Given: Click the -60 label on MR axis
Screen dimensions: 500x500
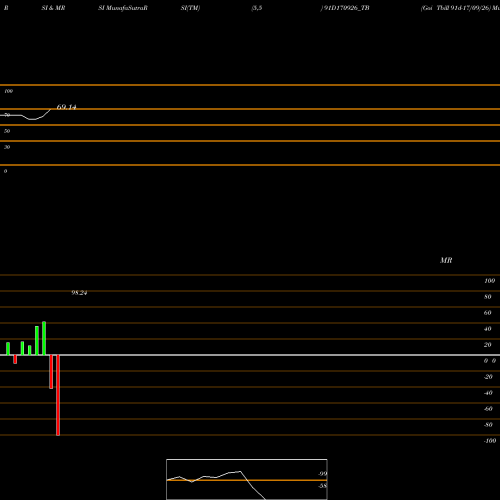Looking at the screenshot, I should coord(488,409).
